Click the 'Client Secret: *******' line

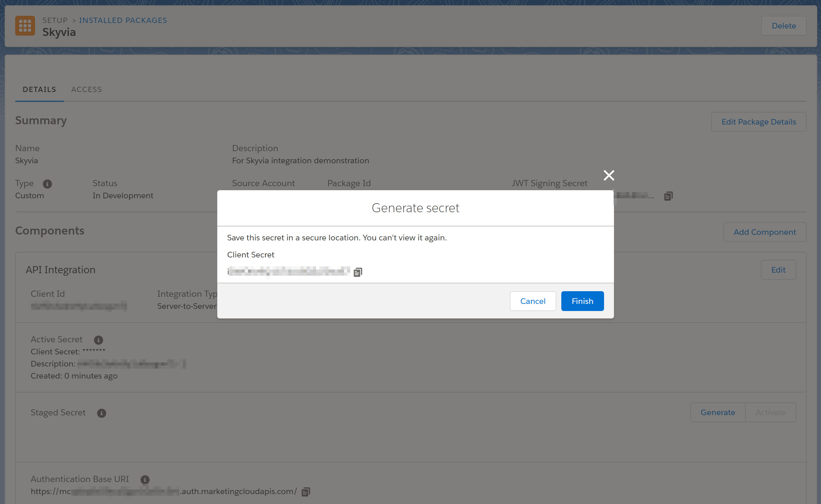(x=68, y=351)
